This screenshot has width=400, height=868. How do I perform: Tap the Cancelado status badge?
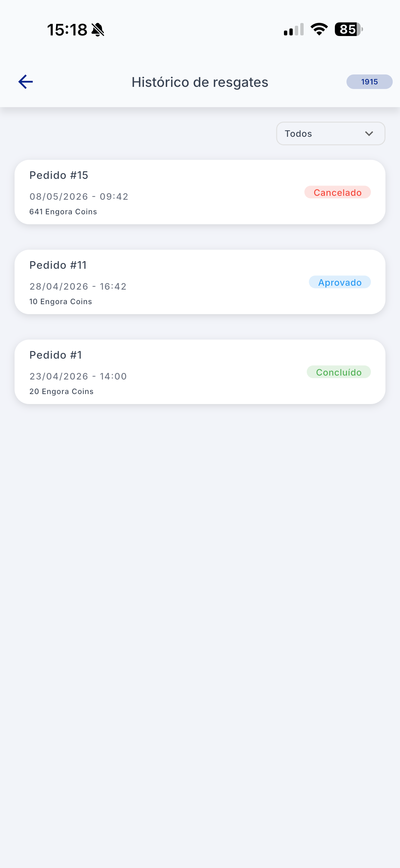pos(338,192)
